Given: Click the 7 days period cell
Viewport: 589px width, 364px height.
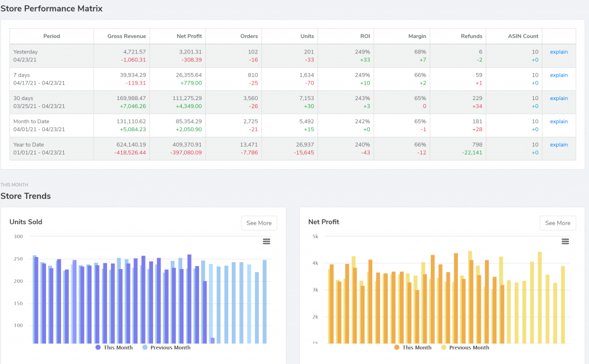Looking at the screenshot, I should (51, 79).
